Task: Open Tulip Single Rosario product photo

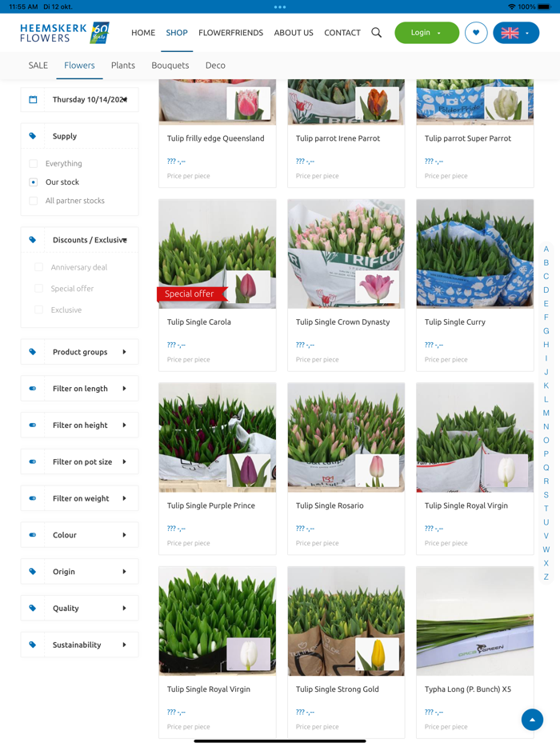Action: click(x=346, y=437)
